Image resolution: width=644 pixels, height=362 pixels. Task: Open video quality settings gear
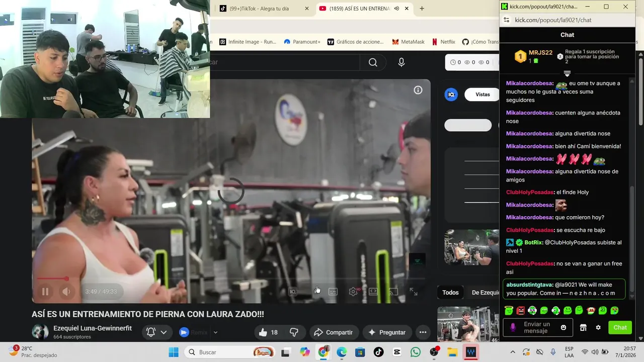point(353,292)
